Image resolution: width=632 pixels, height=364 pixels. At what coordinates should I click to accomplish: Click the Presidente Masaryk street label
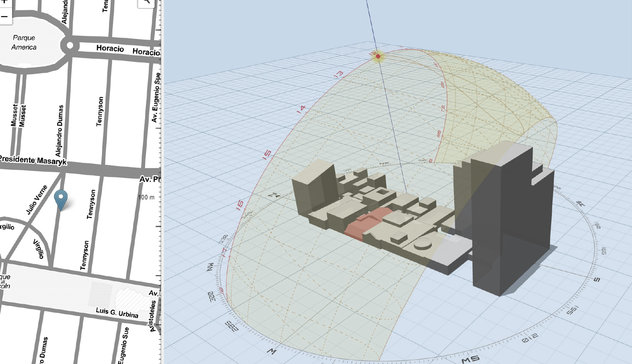coord(33,160)
